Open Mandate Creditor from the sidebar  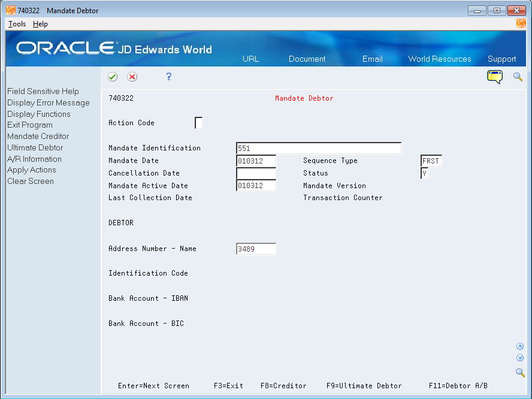pos(38,136)
